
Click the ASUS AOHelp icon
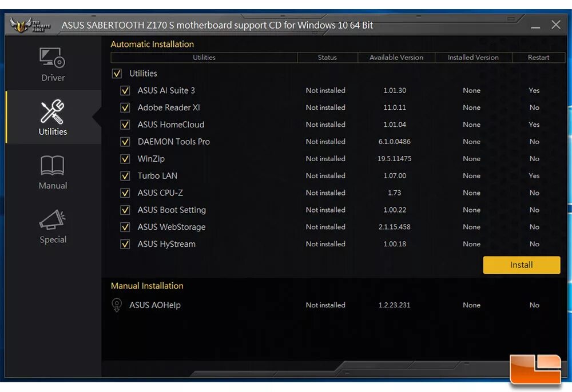117,305
